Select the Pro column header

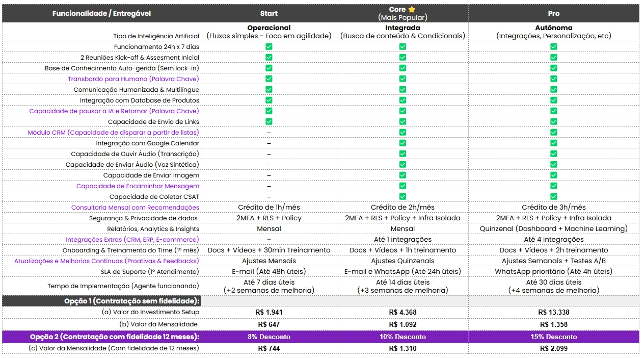coord(553,13)
